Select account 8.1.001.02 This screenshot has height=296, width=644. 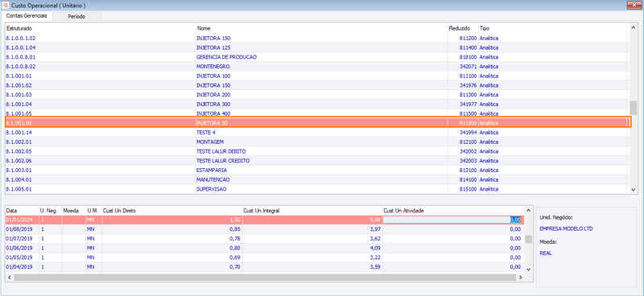[x=316, y=85]
